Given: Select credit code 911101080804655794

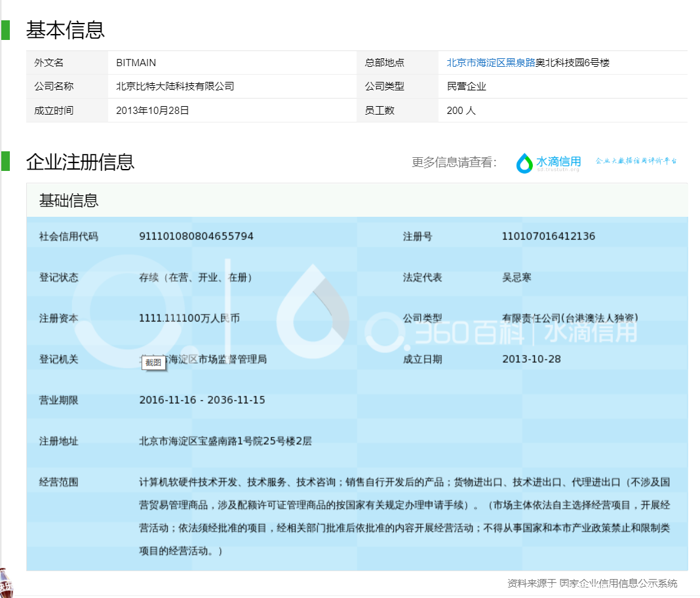Looking at the screenshot, I should click(197, 236).
